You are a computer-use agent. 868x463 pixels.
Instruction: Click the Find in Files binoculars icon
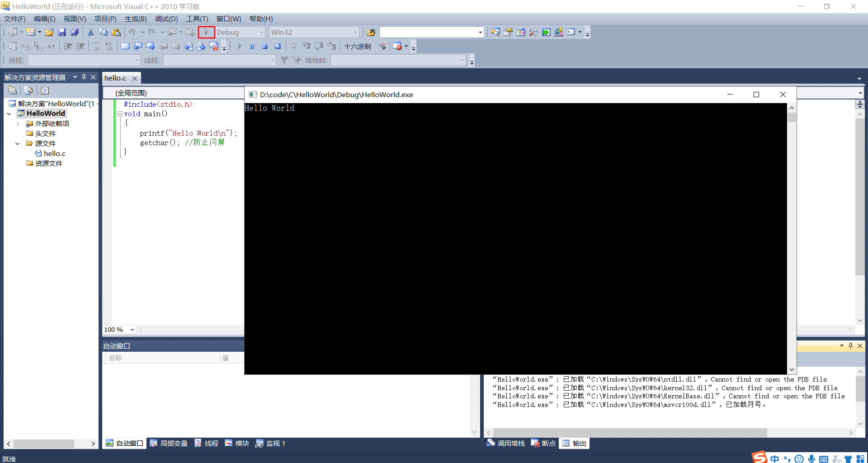click(371, 32)
